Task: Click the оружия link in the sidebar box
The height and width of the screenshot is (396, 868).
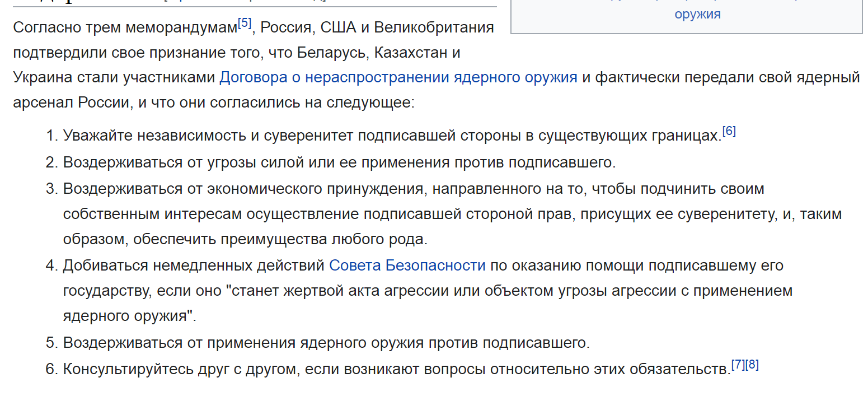Action: click(x=697, y=14)
